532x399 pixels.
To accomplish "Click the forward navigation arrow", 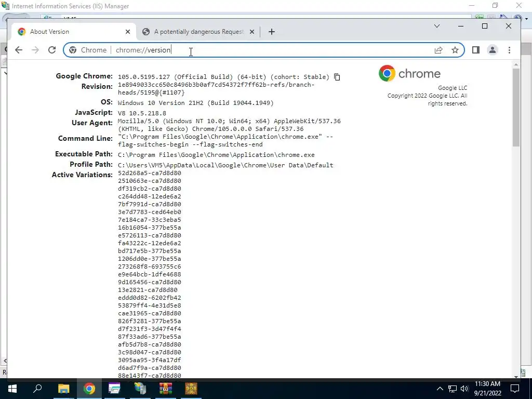I will click(x=35, y=50).
